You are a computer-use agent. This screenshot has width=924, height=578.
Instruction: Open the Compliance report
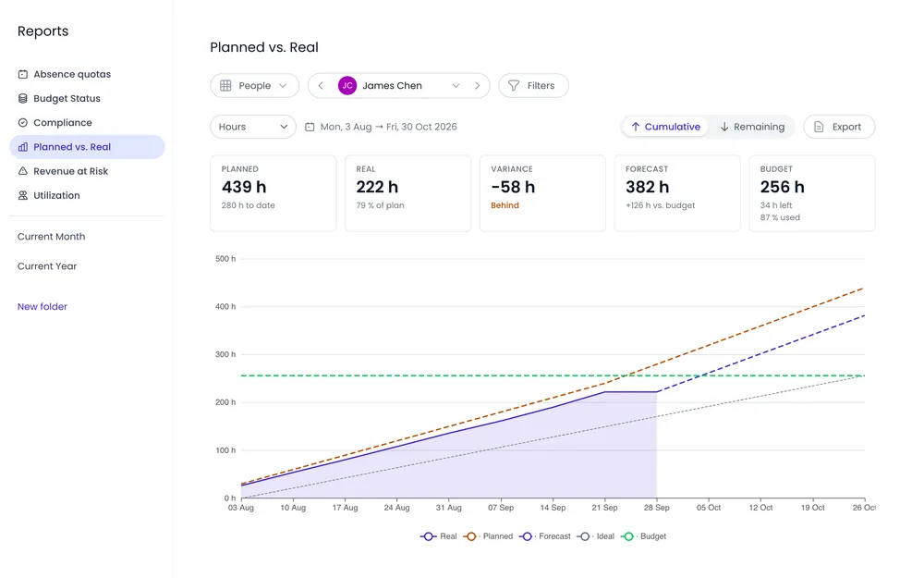87,123
